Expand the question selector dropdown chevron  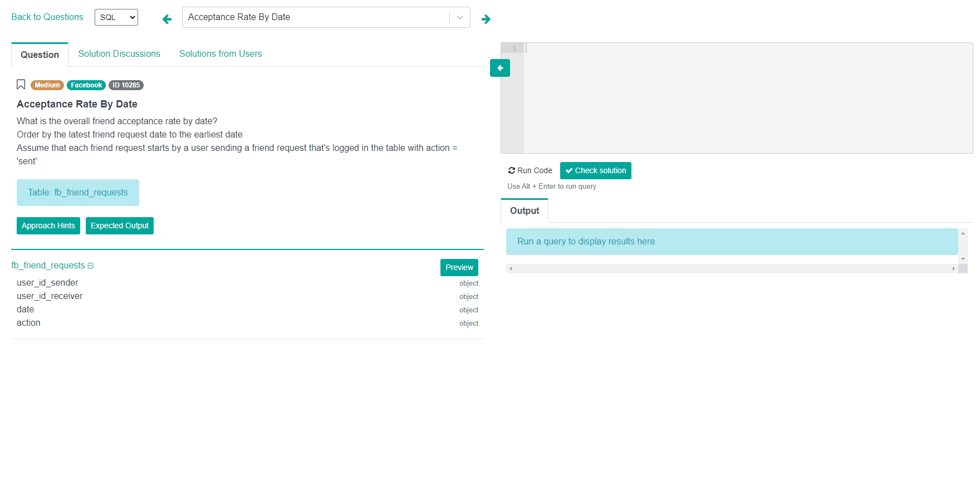(x=460, y=17)
